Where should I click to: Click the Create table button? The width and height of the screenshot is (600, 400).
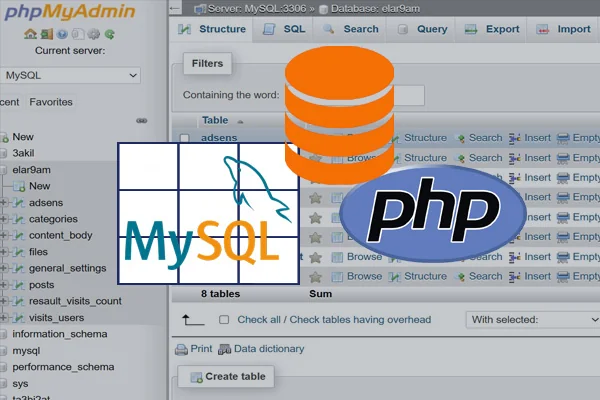tap(226, 377)
